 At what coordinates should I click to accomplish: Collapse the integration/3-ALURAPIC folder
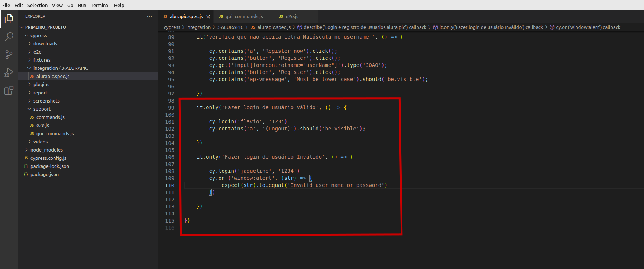coord(29,68)
